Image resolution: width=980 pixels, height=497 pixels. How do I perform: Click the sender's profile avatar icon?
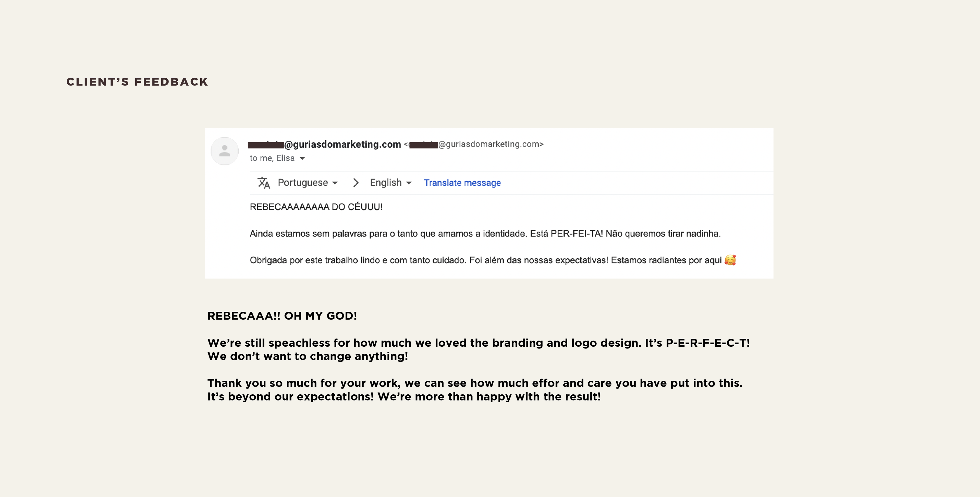(225, 151)
